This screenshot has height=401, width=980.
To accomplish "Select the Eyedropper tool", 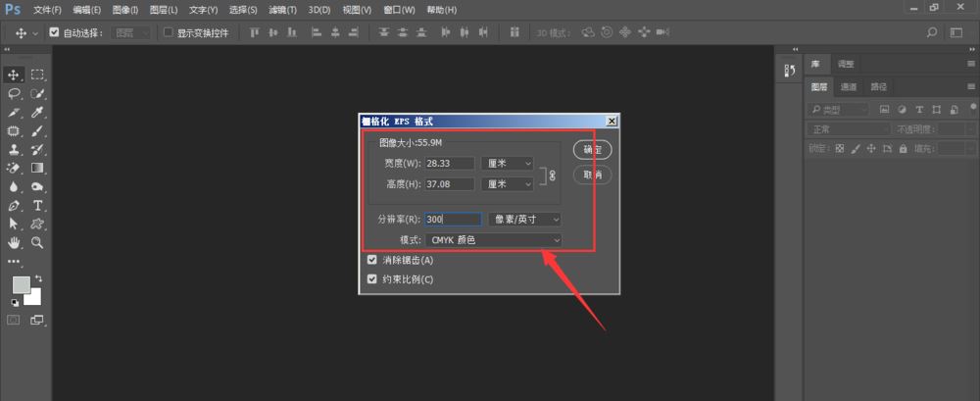I will 37,113.
